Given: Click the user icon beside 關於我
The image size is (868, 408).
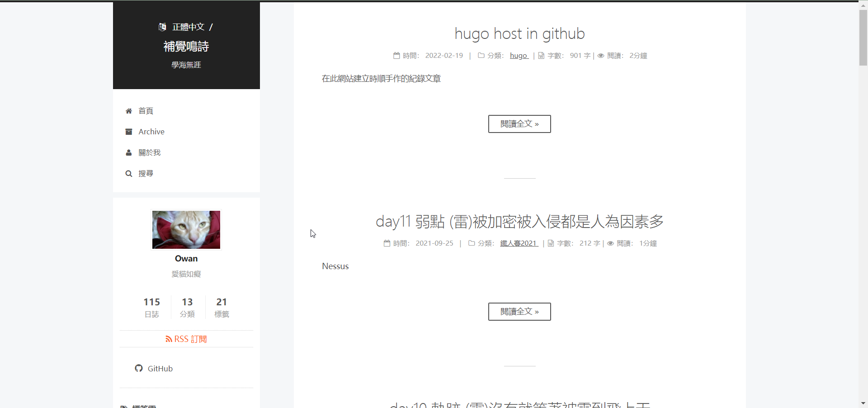Looking at the screenshot, I should [129, 153].
